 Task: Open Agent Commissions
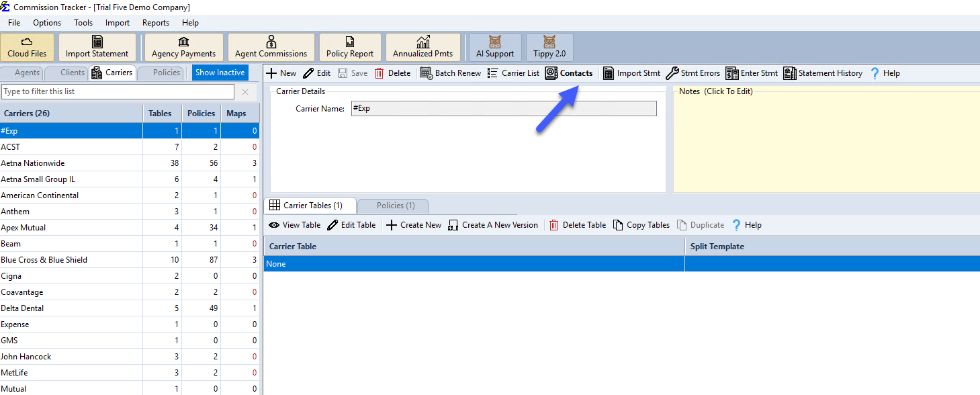click(271, 47)
